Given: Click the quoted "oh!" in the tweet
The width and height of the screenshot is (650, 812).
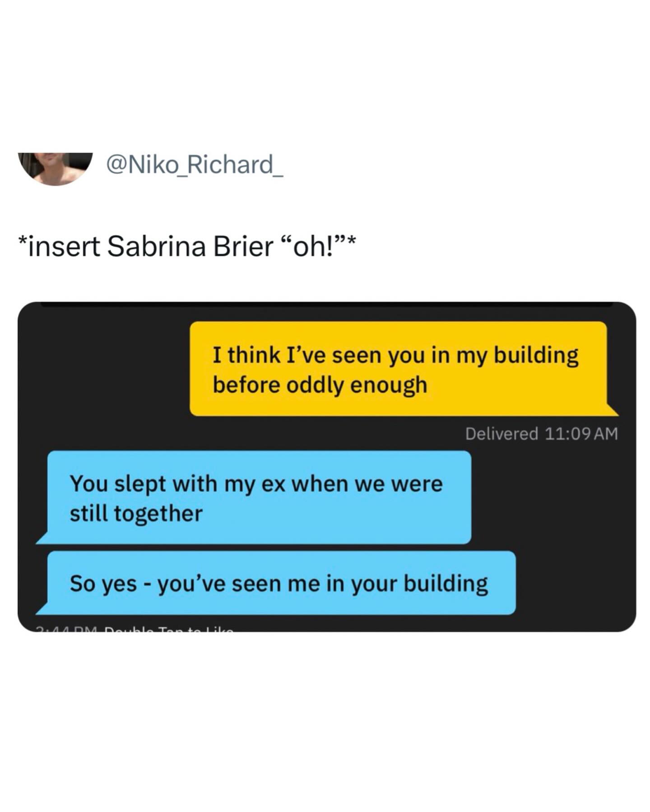Looking at the screenshot, I should pos(313,246).
